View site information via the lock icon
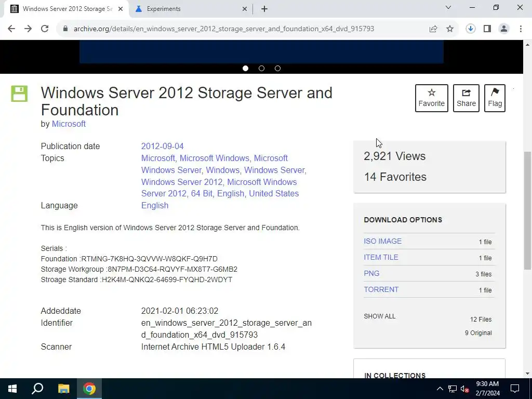Screen dimensions: 532x399 point(65,29)
